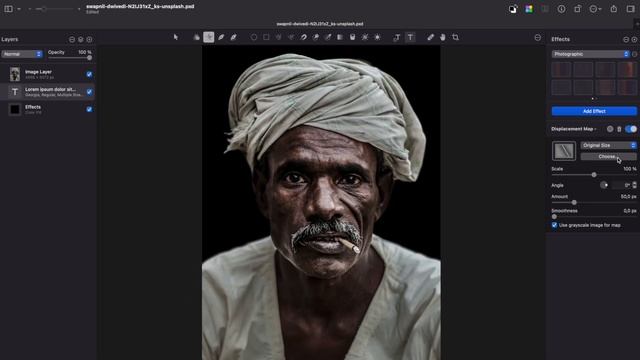Select the Type text tool
Viewport: 640px width, 360px height.
point(410,37)
